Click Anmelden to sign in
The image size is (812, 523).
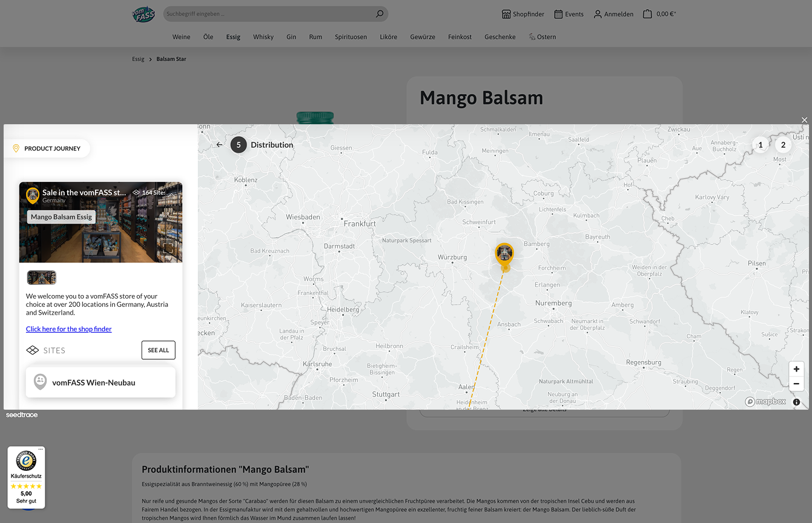point(613,14)
